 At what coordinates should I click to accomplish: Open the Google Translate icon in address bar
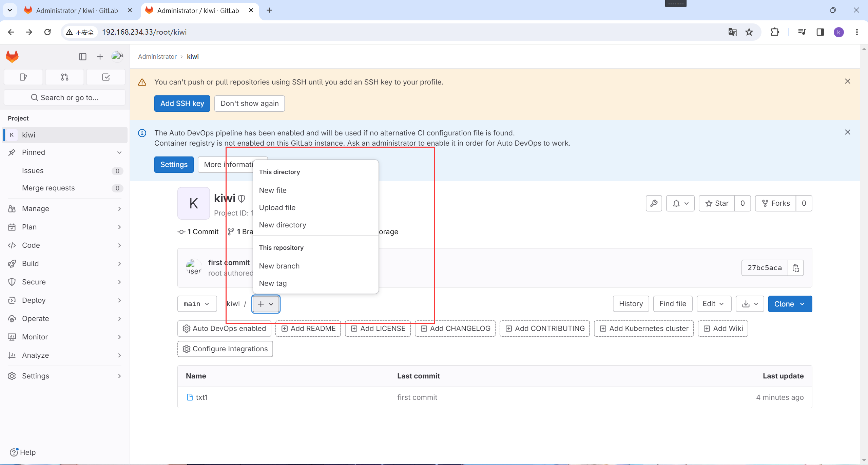(x=733, y=32)
